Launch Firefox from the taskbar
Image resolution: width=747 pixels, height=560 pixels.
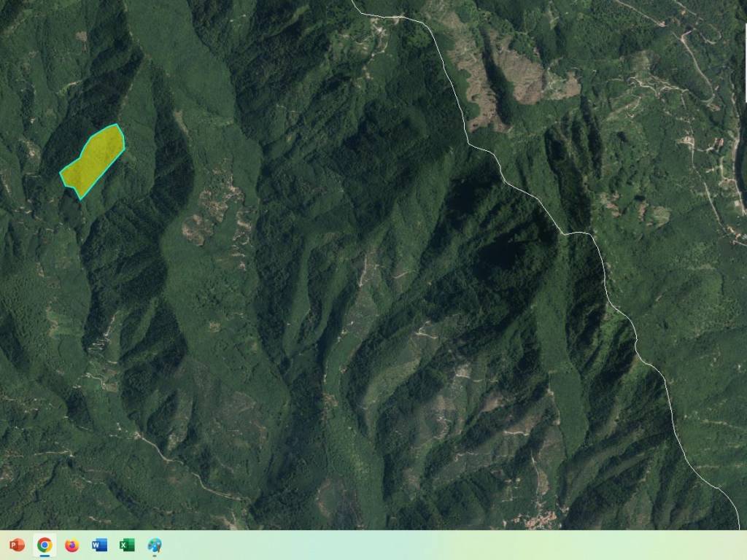point(71,545)
